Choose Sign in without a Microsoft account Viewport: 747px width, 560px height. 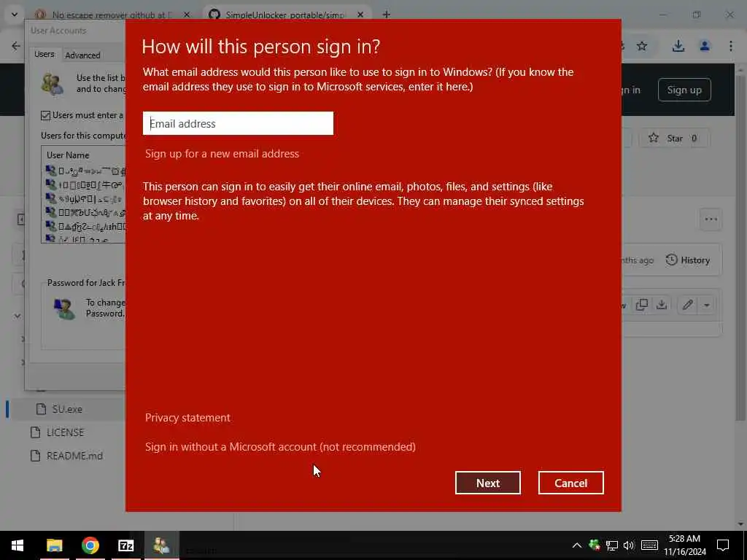coord(280,447)
